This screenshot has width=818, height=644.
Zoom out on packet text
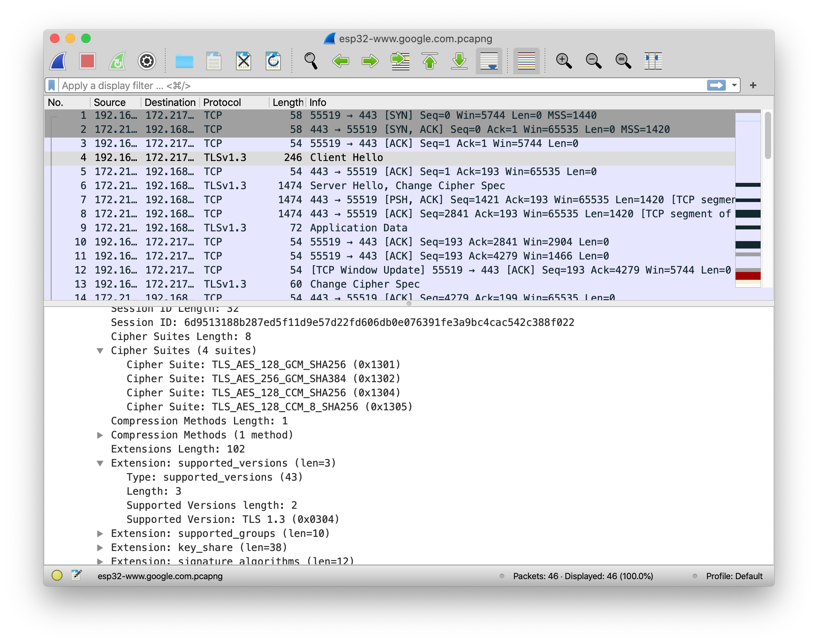tap(593, 61)
